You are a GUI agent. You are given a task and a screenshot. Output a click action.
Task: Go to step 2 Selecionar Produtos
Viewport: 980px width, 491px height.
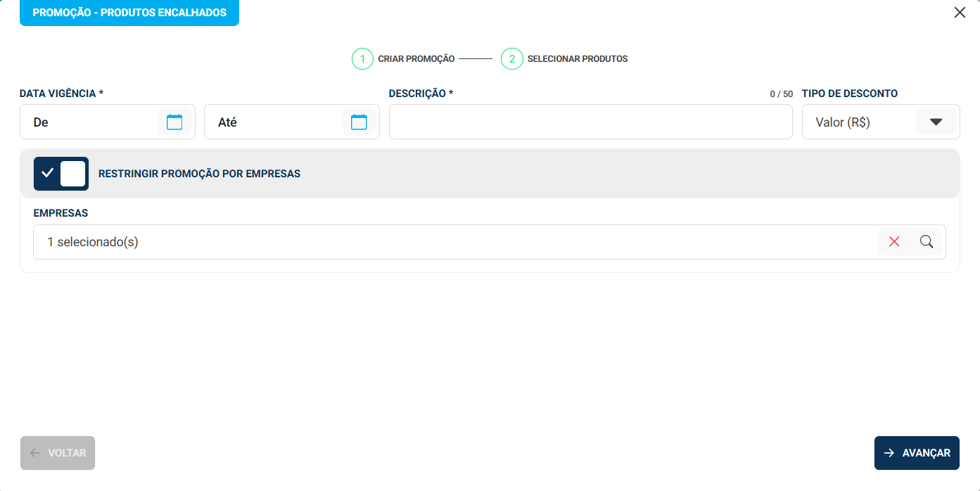pos(564,59)
